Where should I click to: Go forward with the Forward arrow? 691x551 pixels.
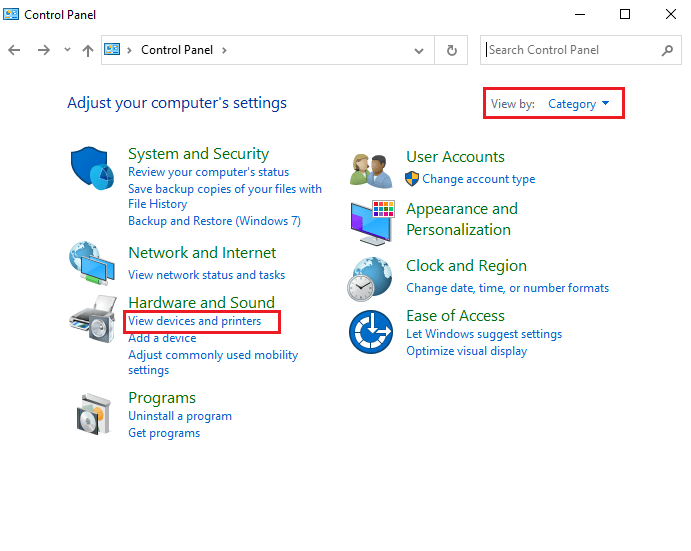[x=44, y=50]
